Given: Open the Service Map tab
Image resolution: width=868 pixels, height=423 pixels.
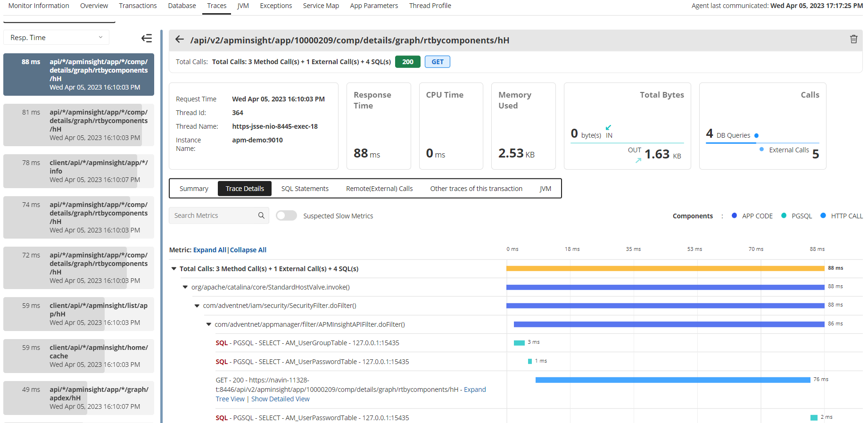Looking at the screenshot, I should coord(321,6).
